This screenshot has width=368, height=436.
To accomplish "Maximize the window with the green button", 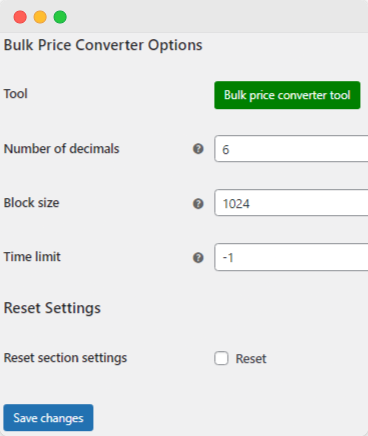I will [x=60, y=17].
